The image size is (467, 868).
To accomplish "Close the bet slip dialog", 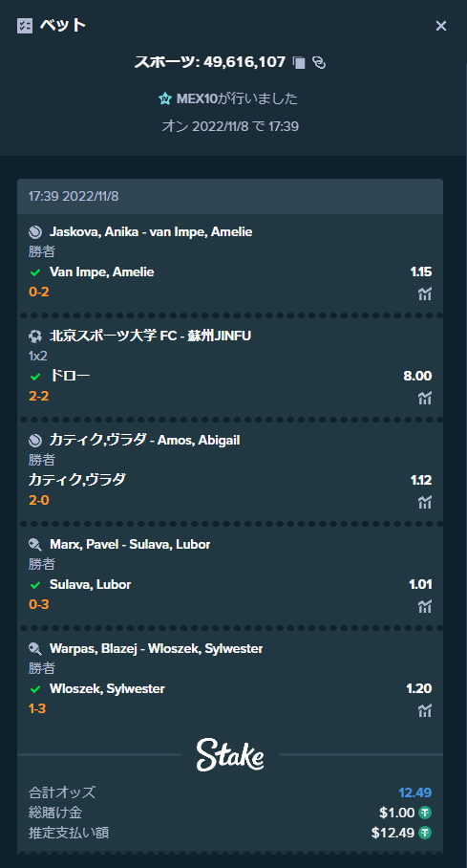I will click(x=441, y=26).
